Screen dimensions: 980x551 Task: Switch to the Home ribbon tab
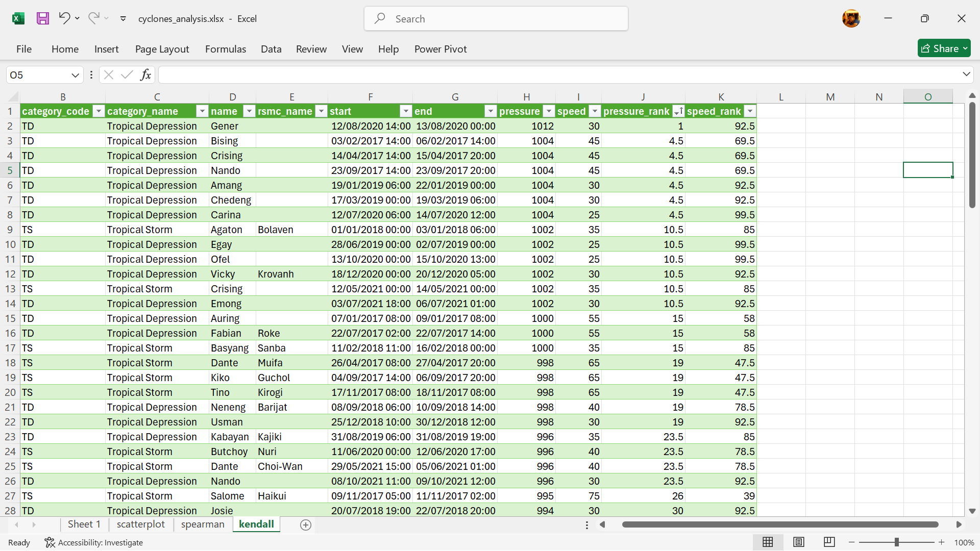(65, 49)
